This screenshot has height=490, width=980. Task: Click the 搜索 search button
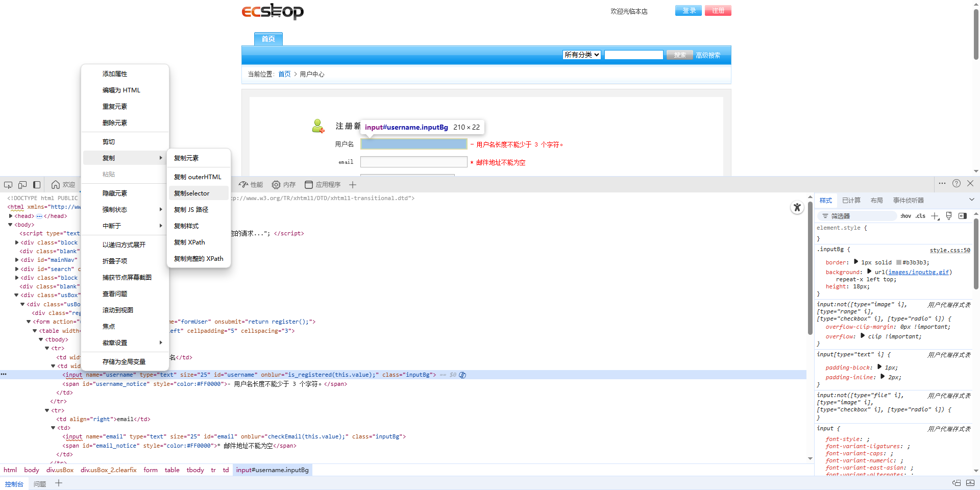coord(680,55)
